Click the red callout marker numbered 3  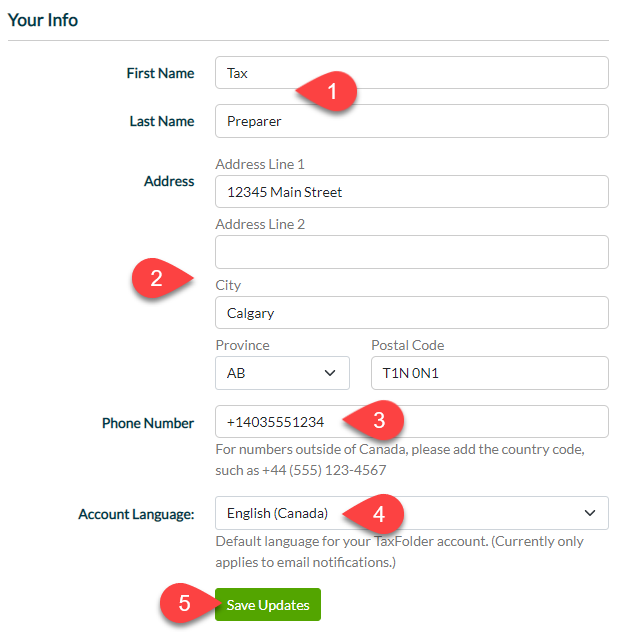[x=374, y=420]
